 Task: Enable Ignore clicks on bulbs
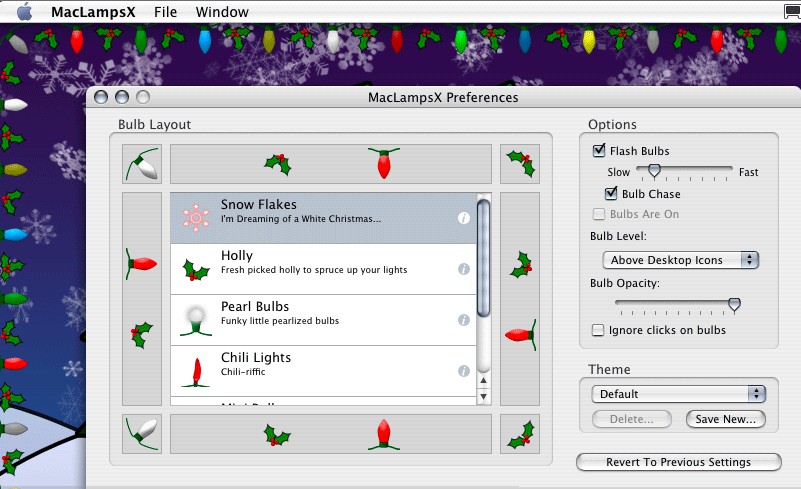click(x=598, y=330)
